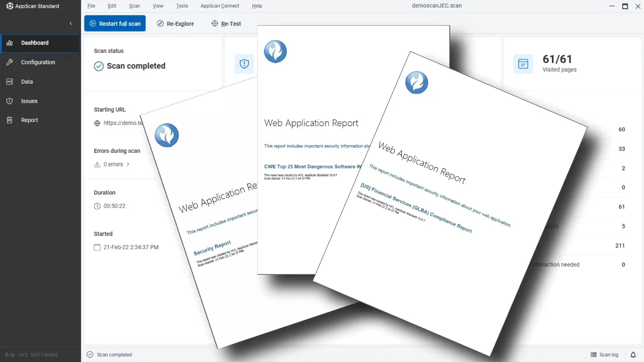Open the Report sidebar icon
The width and height of the screenshot is (644, 362).
coord(10,120)
